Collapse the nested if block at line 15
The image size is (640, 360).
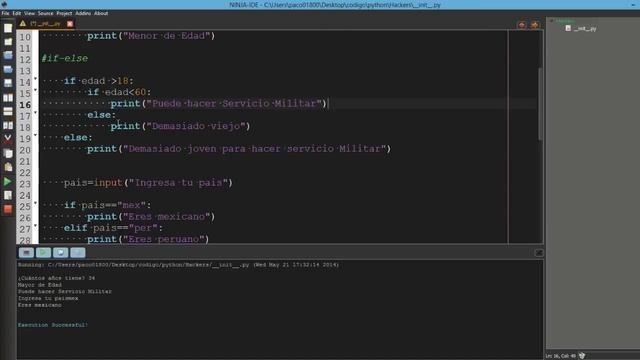36,90
